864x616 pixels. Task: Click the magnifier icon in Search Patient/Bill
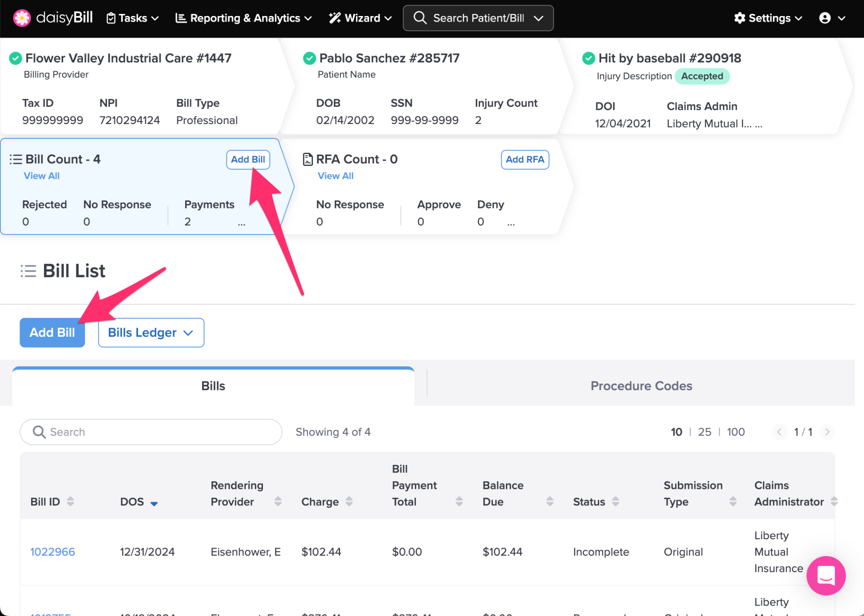[420, 18]
